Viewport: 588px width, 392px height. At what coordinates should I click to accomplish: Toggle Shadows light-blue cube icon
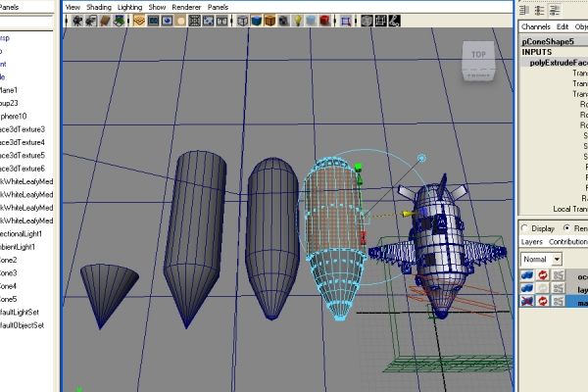(311, 21)
